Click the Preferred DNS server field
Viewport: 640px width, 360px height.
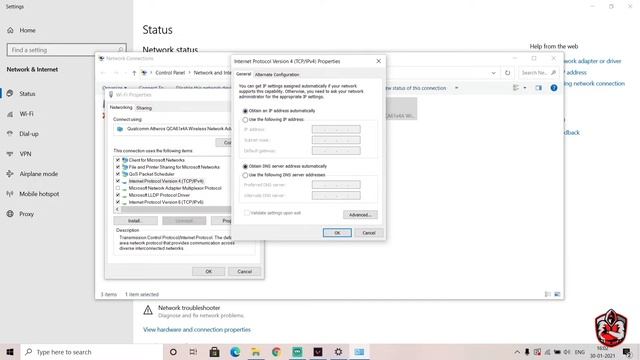click(x=336, y=185)
